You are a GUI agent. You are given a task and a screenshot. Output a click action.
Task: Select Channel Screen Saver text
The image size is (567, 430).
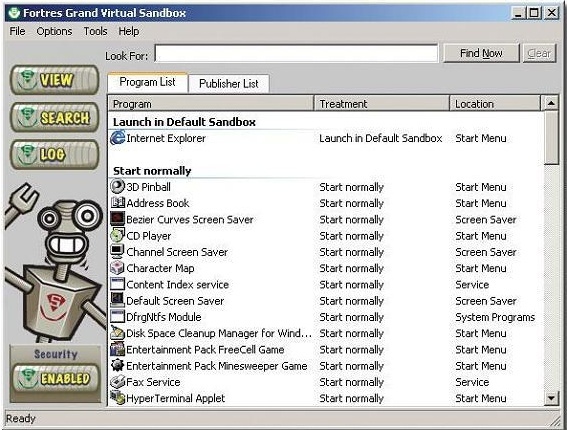coord(177,252)
